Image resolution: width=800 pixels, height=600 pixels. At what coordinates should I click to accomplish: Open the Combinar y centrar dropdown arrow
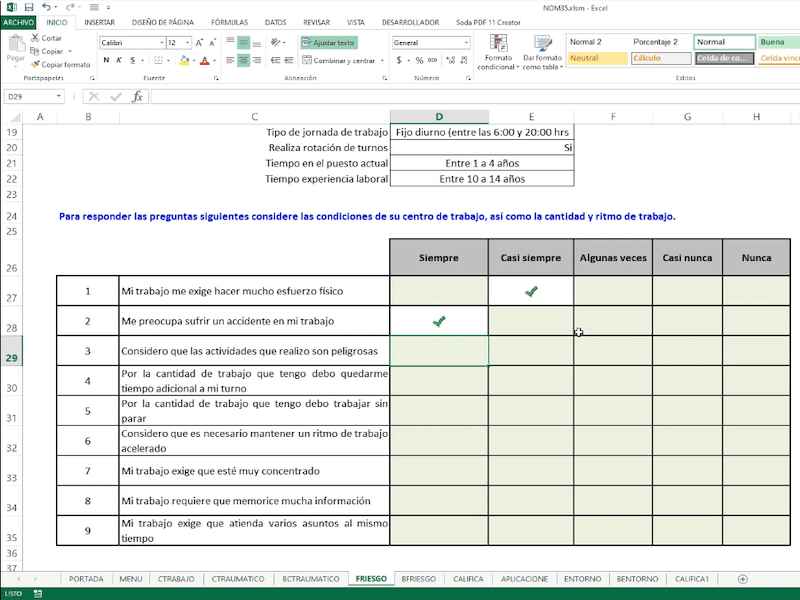pyautogui.click(x=382, y=60)
